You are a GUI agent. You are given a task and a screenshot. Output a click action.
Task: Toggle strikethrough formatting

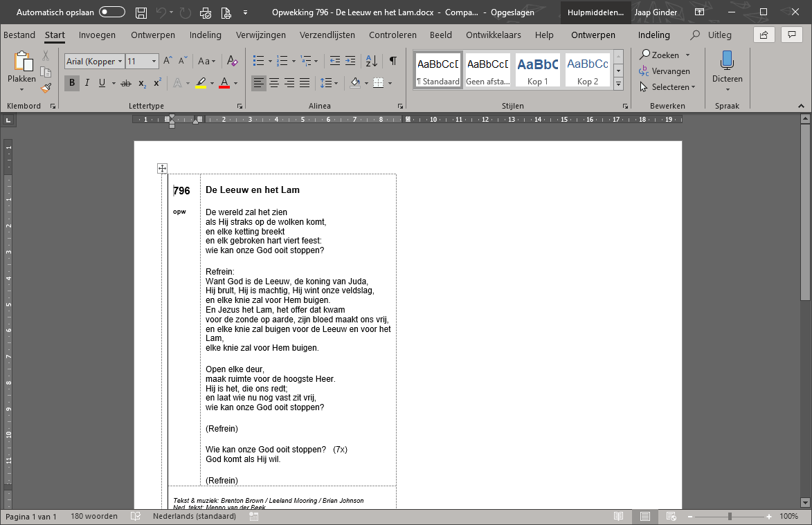(126, 83)
